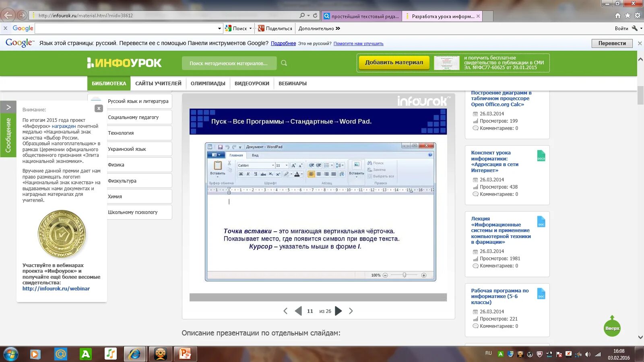
Task: Open the Favorites star icon
Action: (627, 16)
